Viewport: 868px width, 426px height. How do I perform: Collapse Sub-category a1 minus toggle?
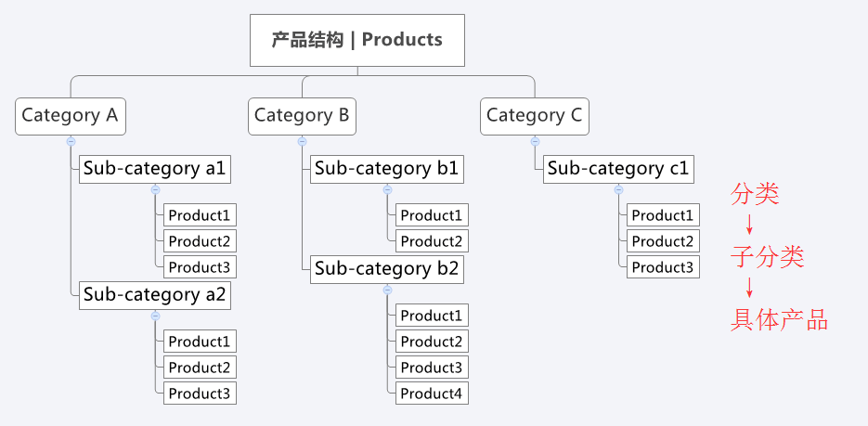click(156, 189)
